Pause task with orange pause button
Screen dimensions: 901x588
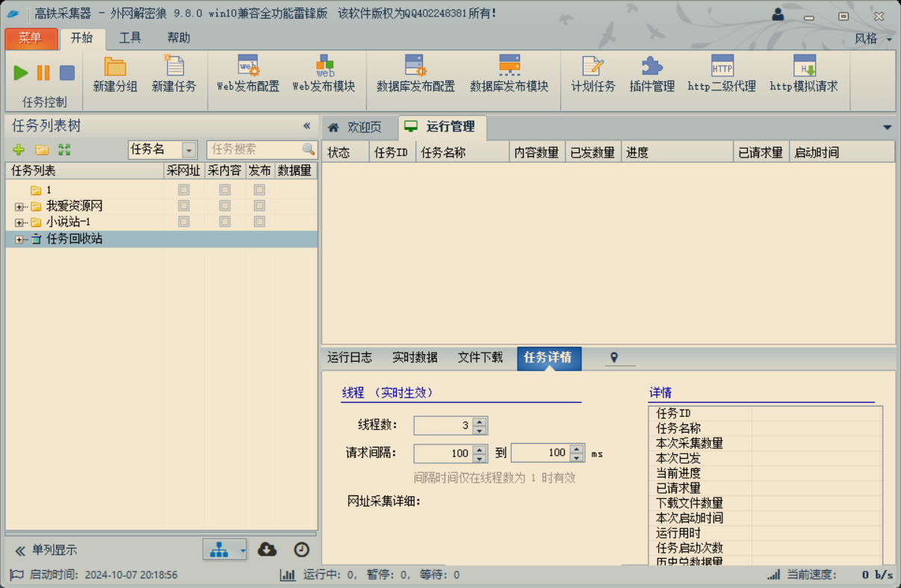tap(43, 72)
